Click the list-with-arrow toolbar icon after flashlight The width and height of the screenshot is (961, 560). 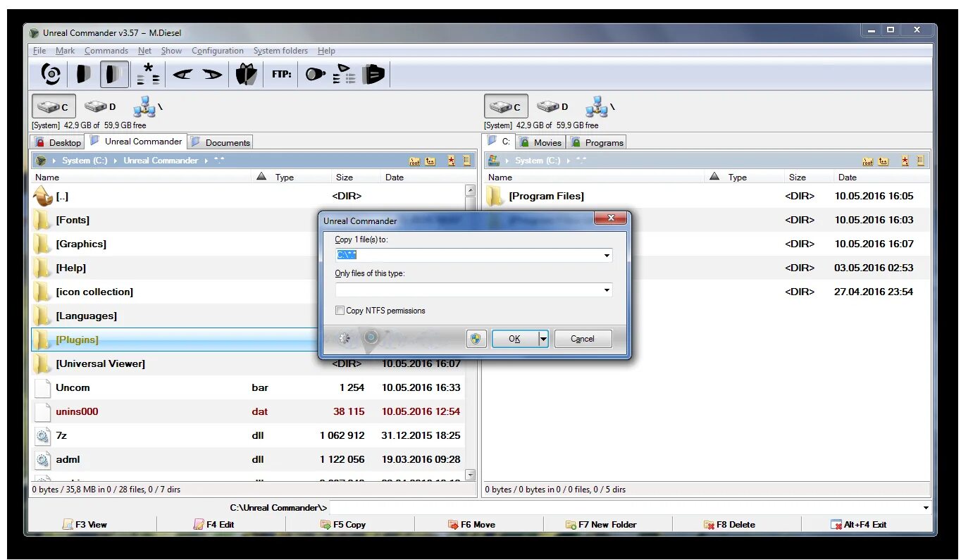click(345, 74)
